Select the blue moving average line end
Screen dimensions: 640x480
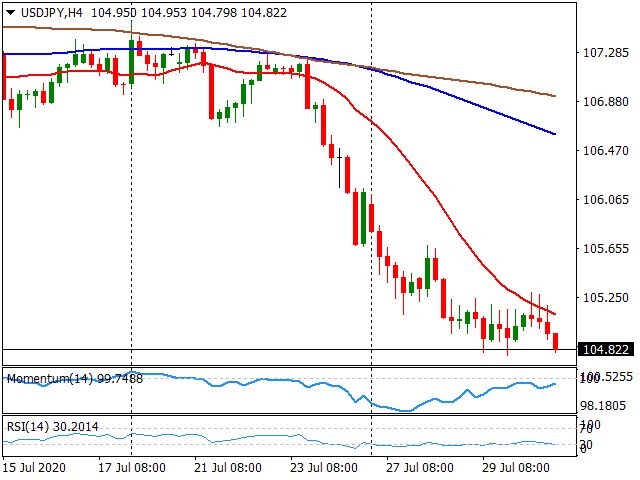pos(553,133)
